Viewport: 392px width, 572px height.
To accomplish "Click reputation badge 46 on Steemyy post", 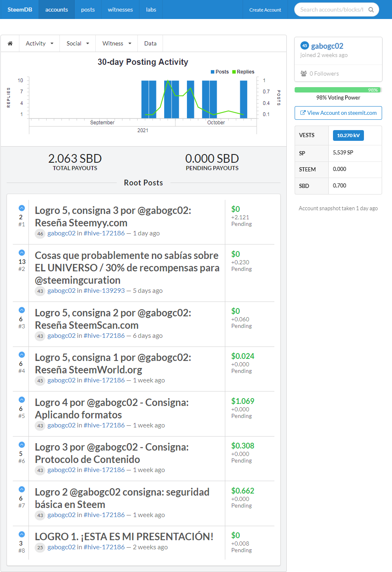I will coord(40,233).
